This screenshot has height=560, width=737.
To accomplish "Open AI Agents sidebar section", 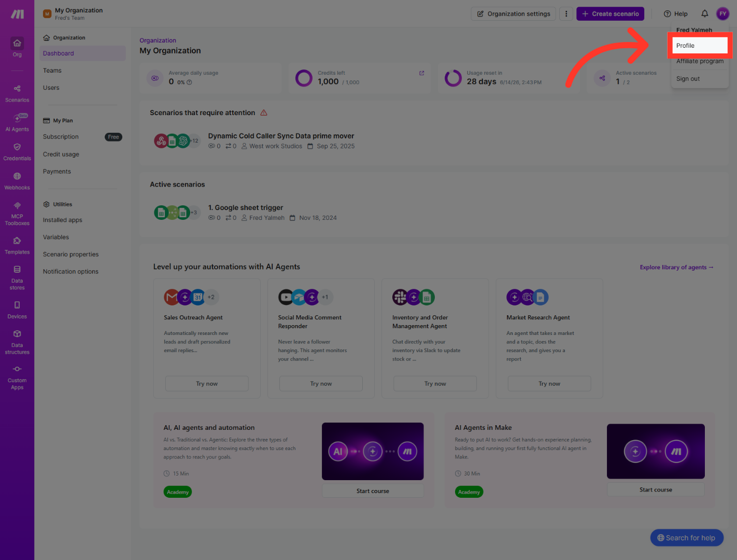I will tap(17, 123).
